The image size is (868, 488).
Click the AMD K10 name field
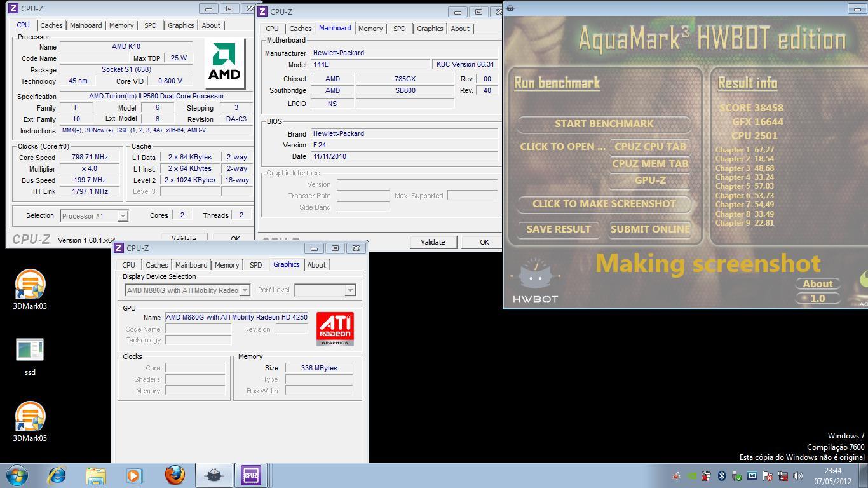click(126, 47)
